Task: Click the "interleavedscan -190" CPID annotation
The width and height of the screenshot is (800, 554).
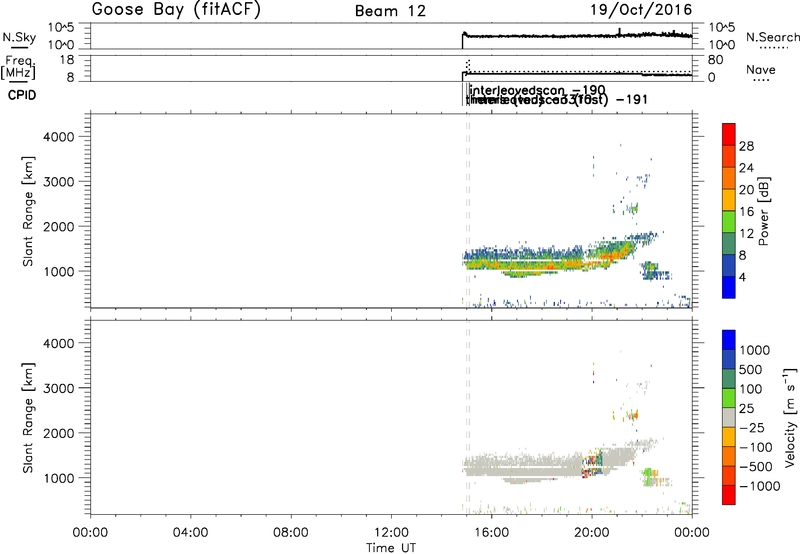Action: click(x=537, y=91)
